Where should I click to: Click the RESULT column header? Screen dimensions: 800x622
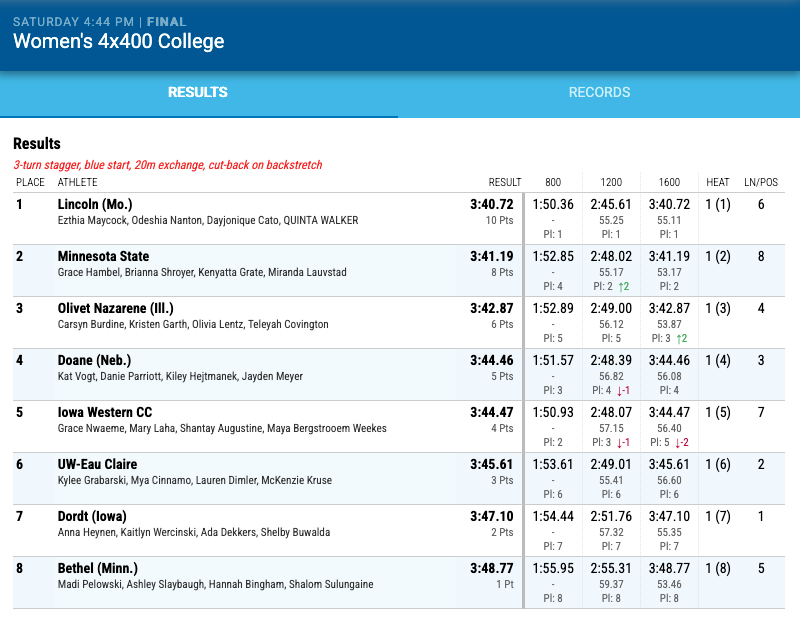click(x=505, y=182)
